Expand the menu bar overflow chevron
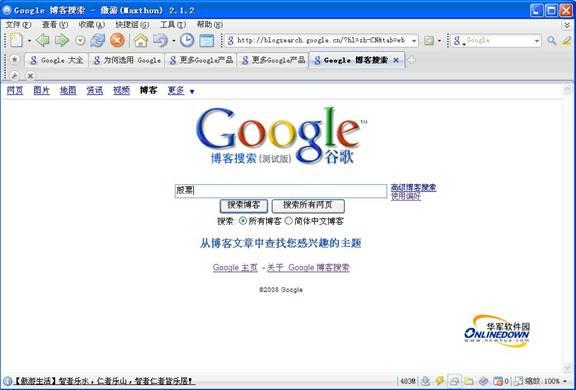Screen dimensions: 576x390 point(567,25)
